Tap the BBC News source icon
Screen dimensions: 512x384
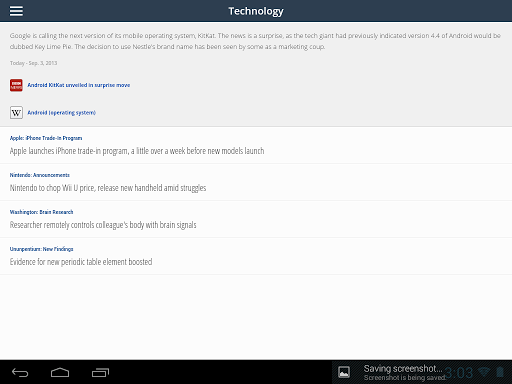(x=16, y=85)
